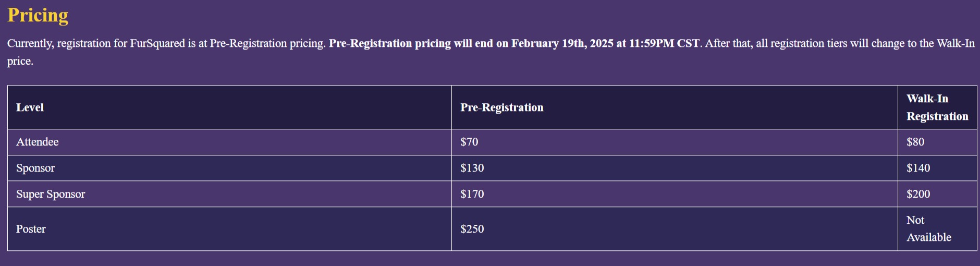This screenshot has height=266, width=980.
Task: Click the Level column header
Action: 30,107
